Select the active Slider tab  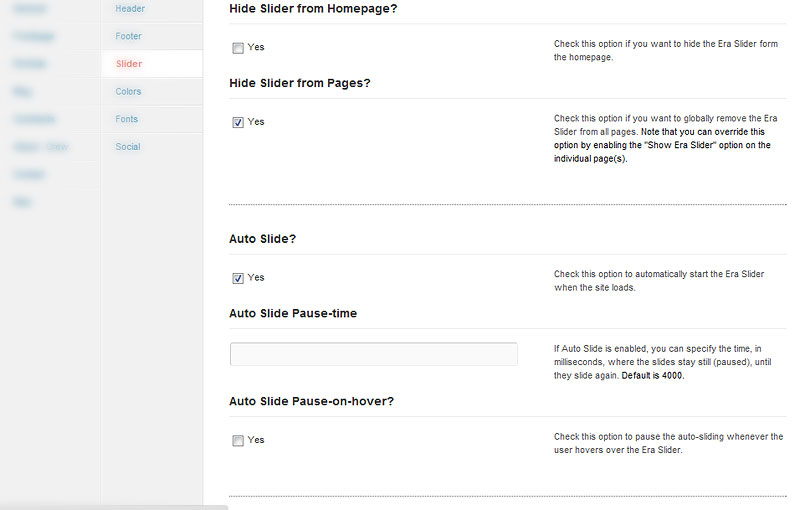[129, 64]
